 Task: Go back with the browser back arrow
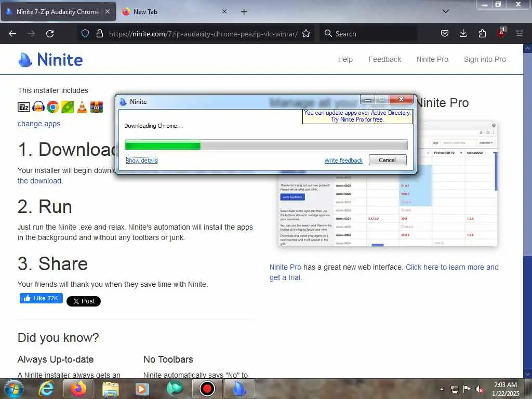click(12, 34)
